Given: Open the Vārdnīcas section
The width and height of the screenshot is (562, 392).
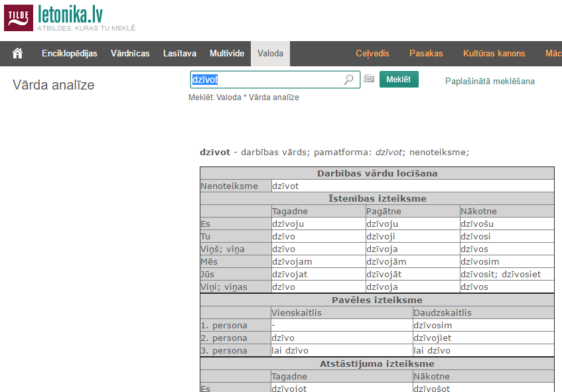Looking at the screenshot, I should point(130,53).
